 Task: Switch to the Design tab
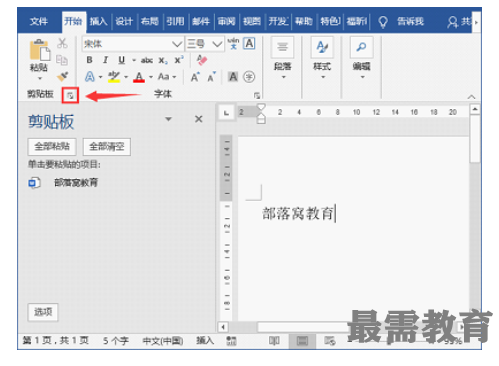(x=124, y=22)
